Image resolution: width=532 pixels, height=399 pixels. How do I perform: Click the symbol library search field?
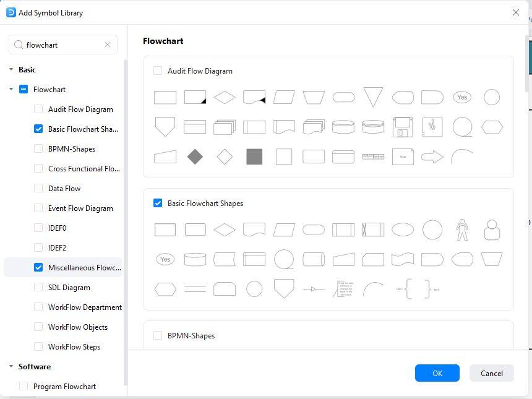pyautogui.click(x=62, y=45)
